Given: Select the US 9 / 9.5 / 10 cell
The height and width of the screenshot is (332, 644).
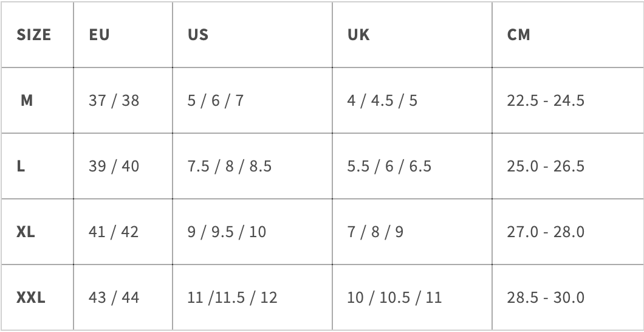Looking at the screenshot, I should coord(227,232).
